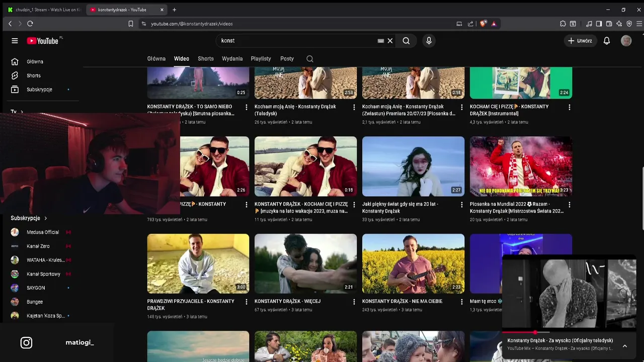Search within the channel using magnifier icon
This screenshot has width=644, height=362.
[x=310, y=59]
